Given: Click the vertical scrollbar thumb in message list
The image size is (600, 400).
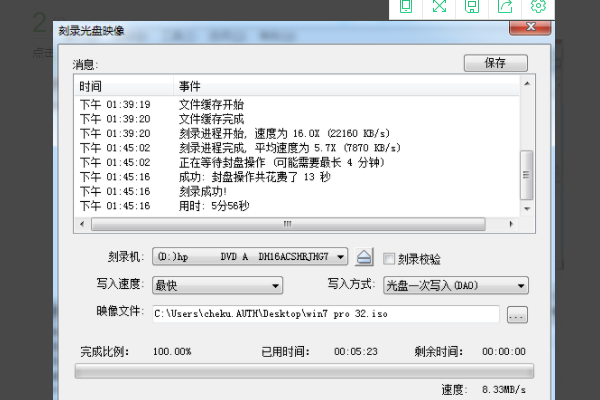Looking at the screenshot, I should (527, 175).
